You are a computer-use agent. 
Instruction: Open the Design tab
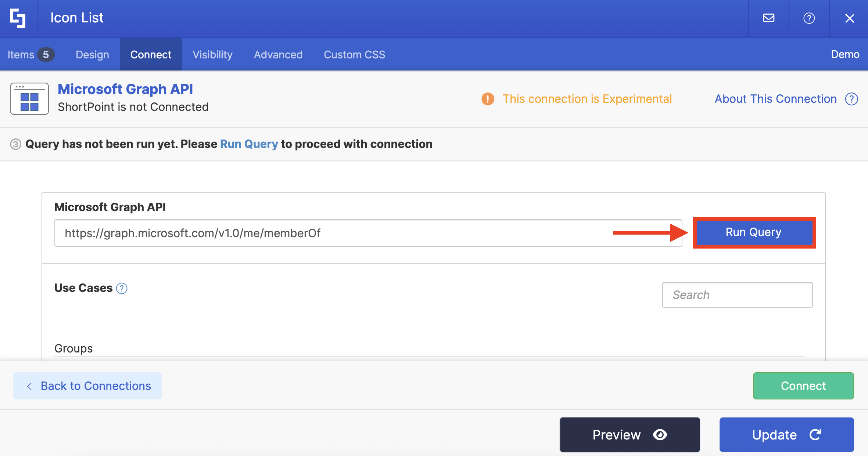click(x=92, y=55)
